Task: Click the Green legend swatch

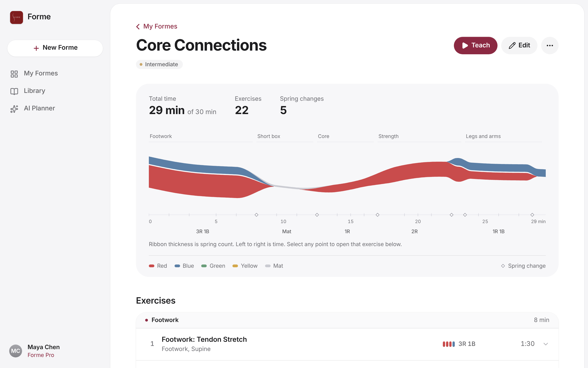Action: click(204, 266)
